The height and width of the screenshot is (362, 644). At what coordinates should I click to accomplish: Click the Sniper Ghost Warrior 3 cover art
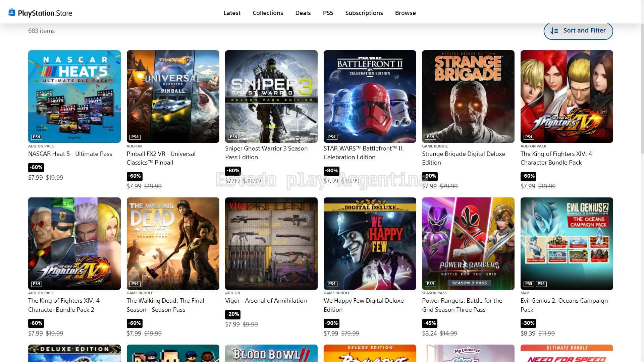271,97
